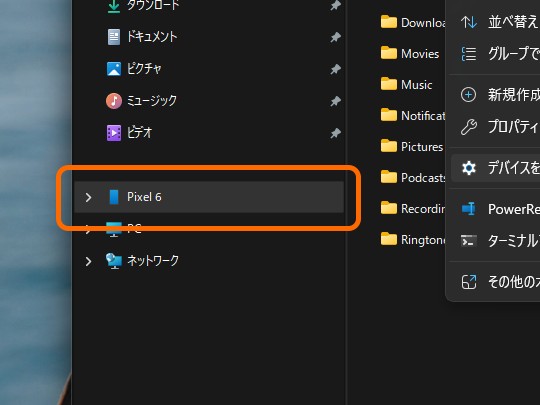
Task: Unpin ドキュメント using its pin icon
Action: click(335, 37)
